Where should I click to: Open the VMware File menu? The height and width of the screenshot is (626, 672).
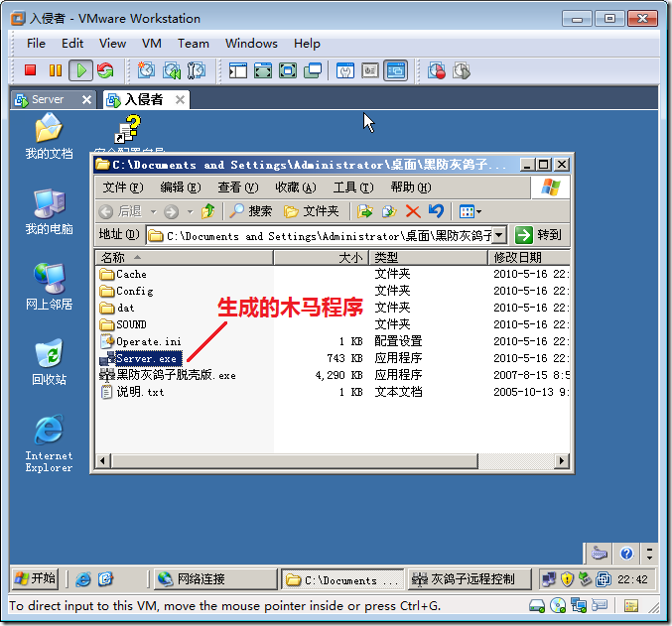pos(36,44)
